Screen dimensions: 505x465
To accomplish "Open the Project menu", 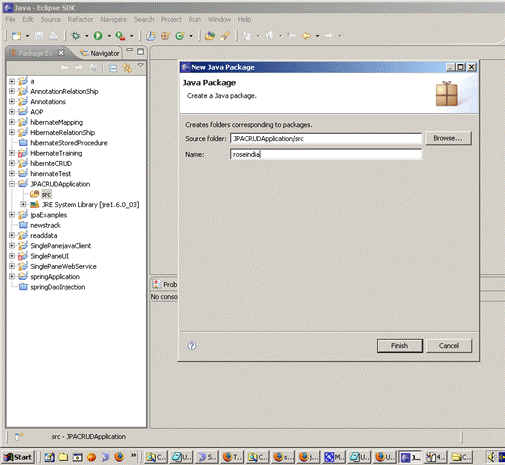I will pyautogui.click(x=171, y=19).
